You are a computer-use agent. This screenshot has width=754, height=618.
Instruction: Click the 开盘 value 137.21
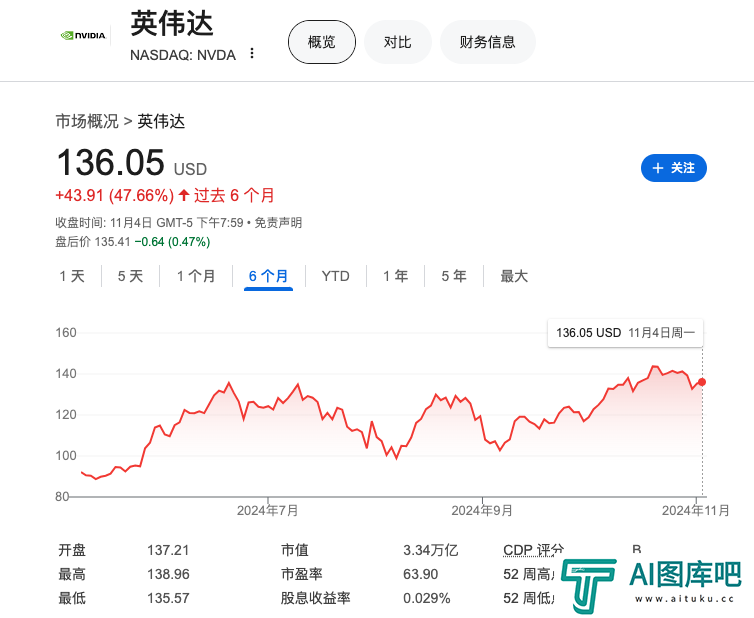click(x=168, y=550)
